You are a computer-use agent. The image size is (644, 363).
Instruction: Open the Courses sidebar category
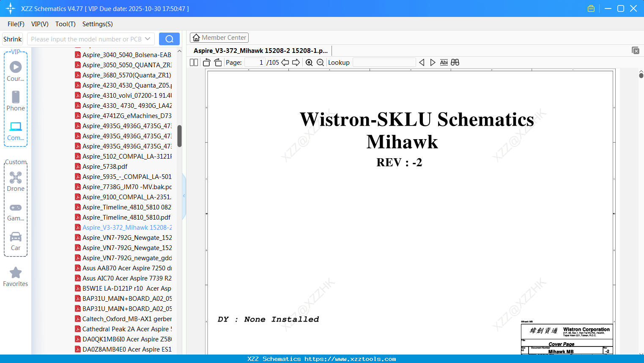[x=16, y=71]
